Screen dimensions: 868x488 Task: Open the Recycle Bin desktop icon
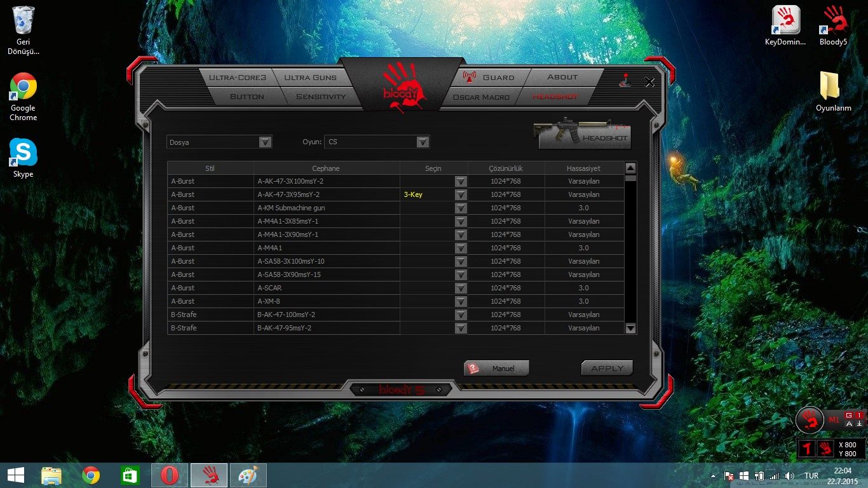24,30
